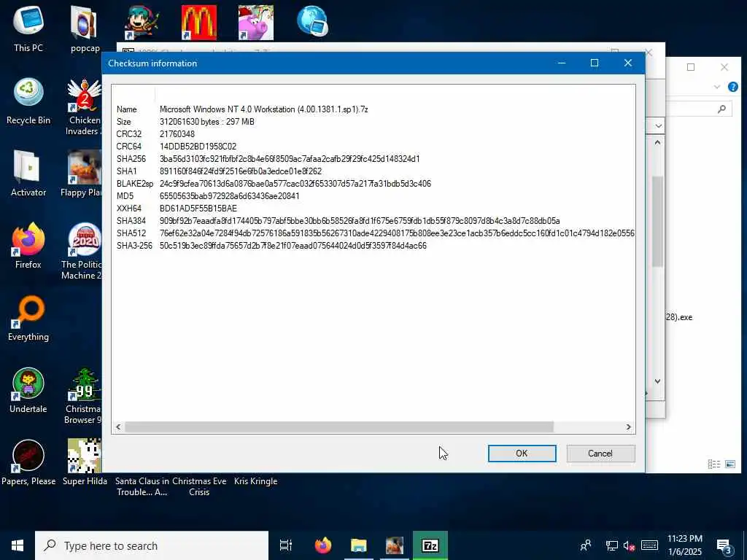Open Papers, Please desktop shortcut
The width and height of the screenshot is (747, 560).
point(28,462)
